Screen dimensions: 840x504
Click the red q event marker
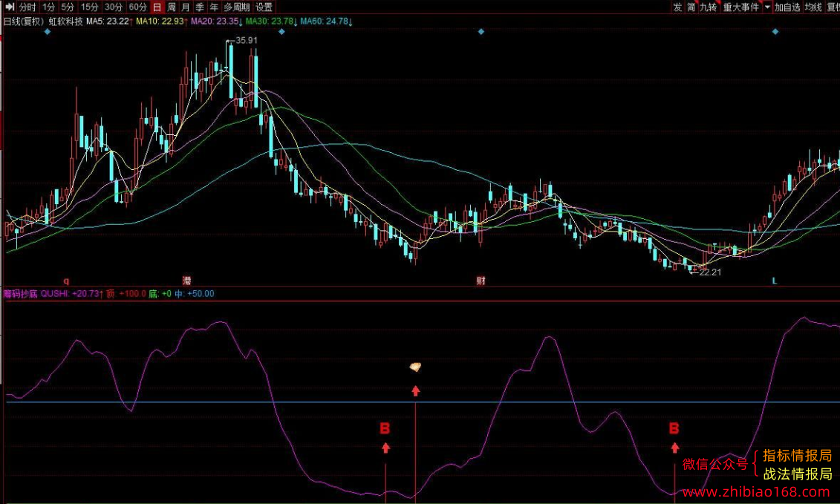point(66,281)
